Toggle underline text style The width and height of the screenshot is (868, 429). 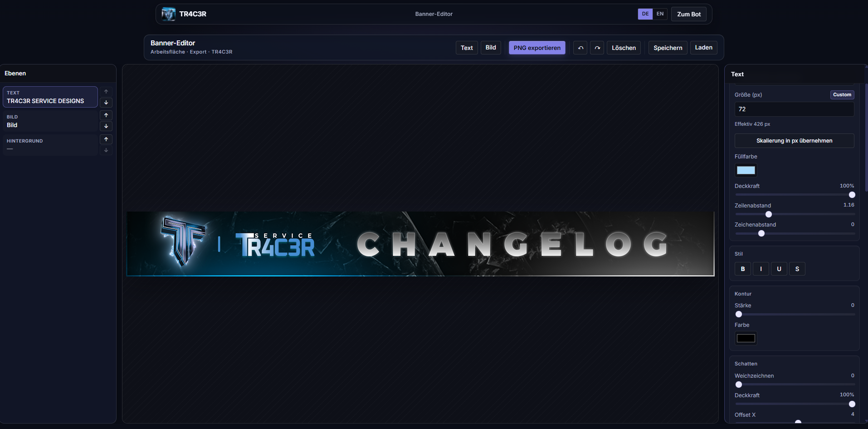779,269
